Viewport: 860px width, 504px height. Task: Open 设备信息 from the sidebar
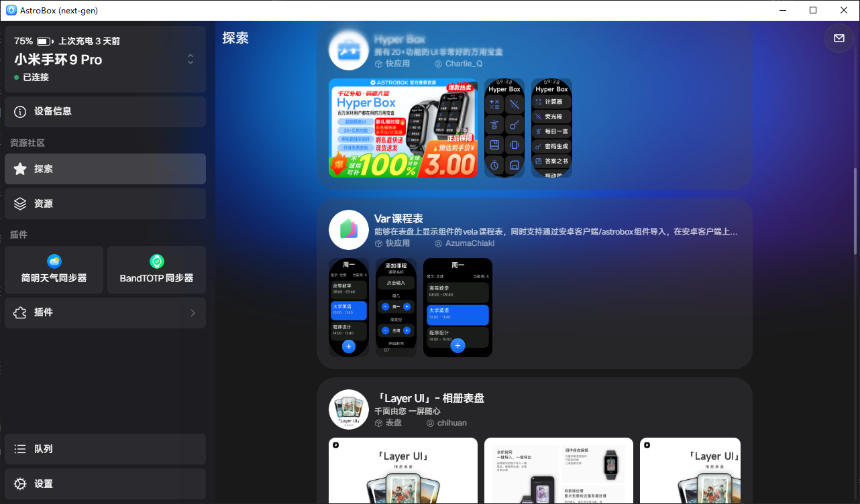click(x=105, y=111)
